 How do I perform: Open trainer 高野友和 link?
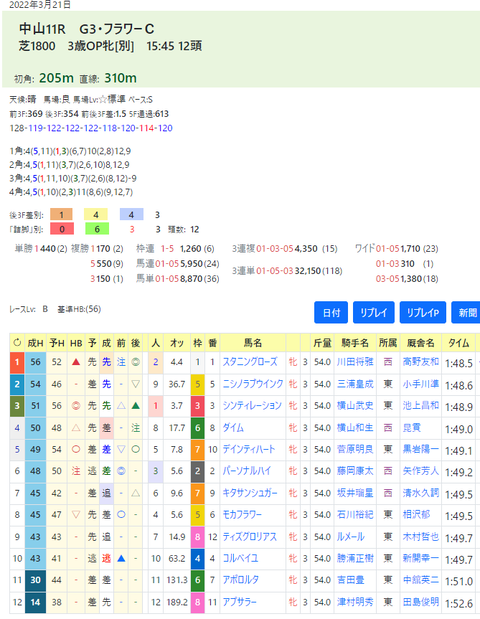(421, 362)
